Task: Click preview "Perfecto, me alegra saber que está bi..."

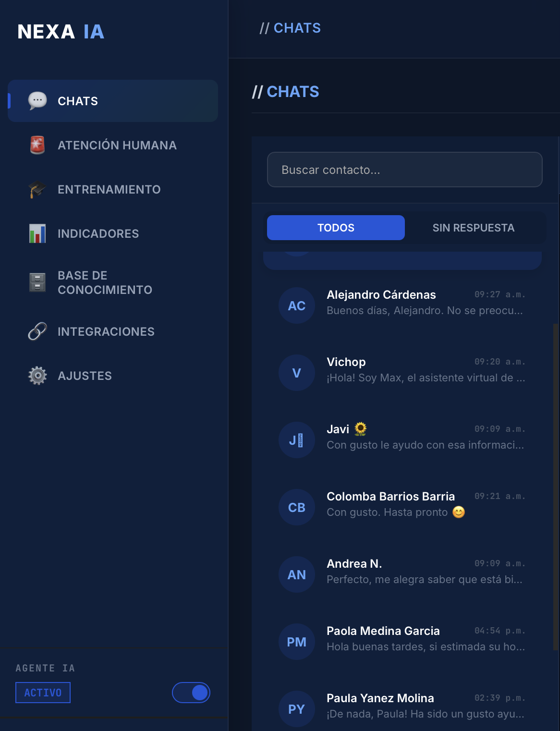Action: point(425,580)
